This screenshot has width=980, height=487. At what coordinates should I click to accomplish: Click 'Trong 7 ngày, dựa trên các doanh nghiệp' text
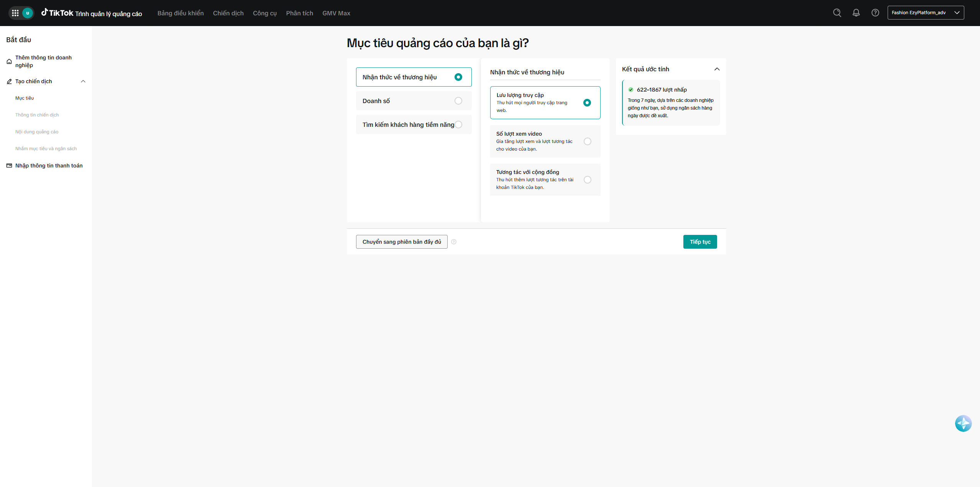click(x=671, y=108)
